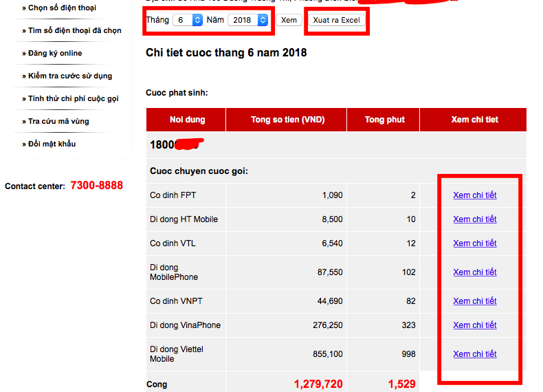Click contact center number 7300-8888
This screenshot has height=392, width=543.
coord(97,186)
